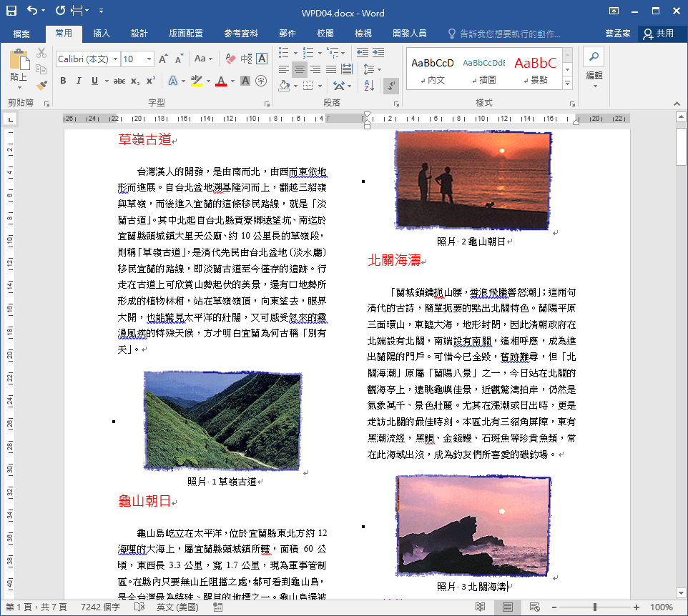Screen dimensions: 688x616
Task: Expand the numbering list dropdown
Action: click(320, 53)
